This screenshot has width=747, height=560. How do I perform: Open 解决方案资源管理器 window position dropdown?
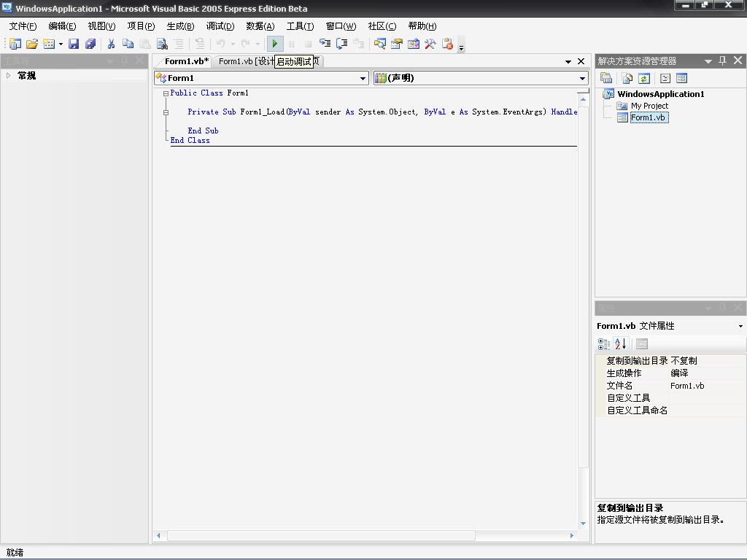coord(708,61)
